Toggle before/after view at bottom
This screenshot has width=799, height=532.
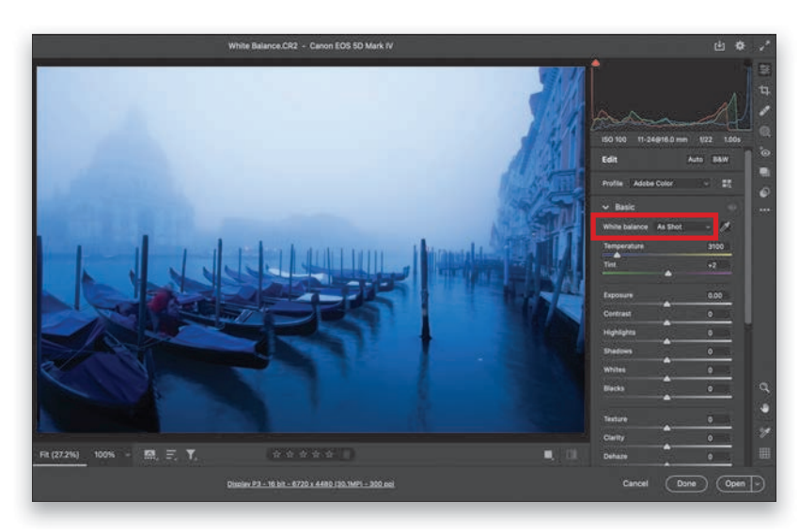[x=571, y=455]
